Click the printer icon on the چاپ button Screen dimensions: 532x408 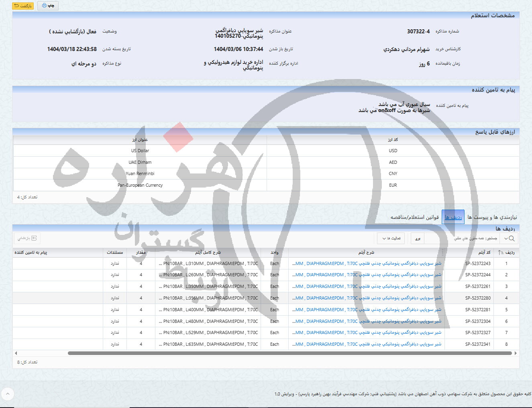coord(44,5)
